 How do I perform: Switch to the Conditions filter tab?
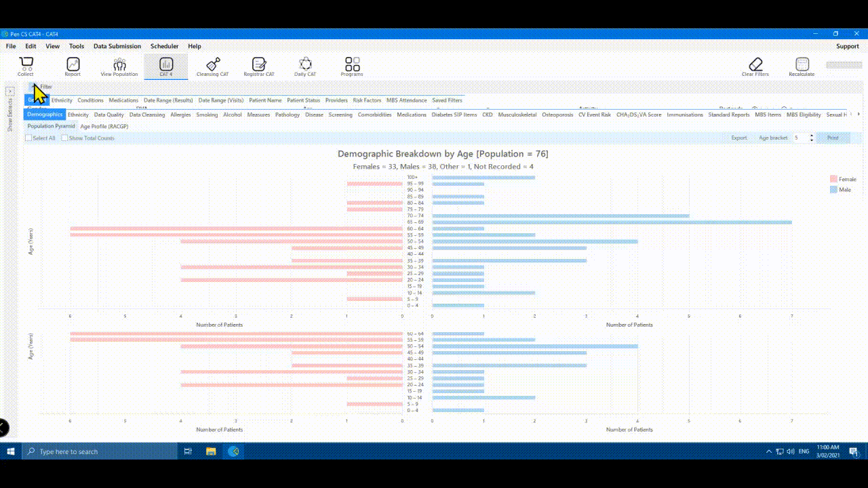click(91, 100)
